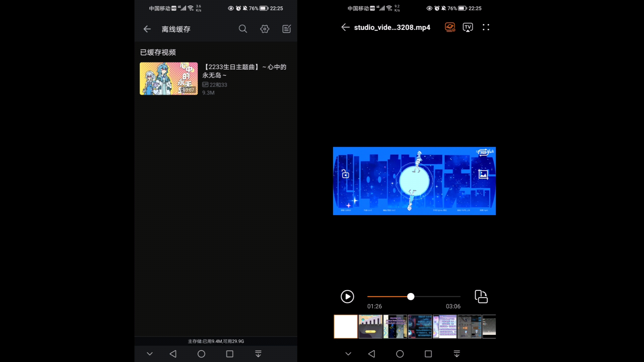Tap the studio_vide...3208.mp4 file title
This screenshot has height=362, width=644.
click(x=392, y=27)
